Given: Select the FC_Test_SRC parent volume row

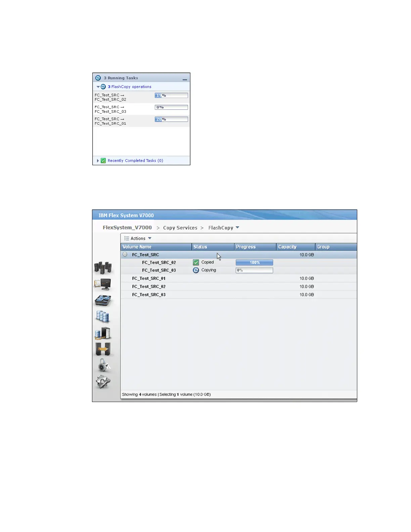Looking at the screenshot, I should tap(239, 255).
